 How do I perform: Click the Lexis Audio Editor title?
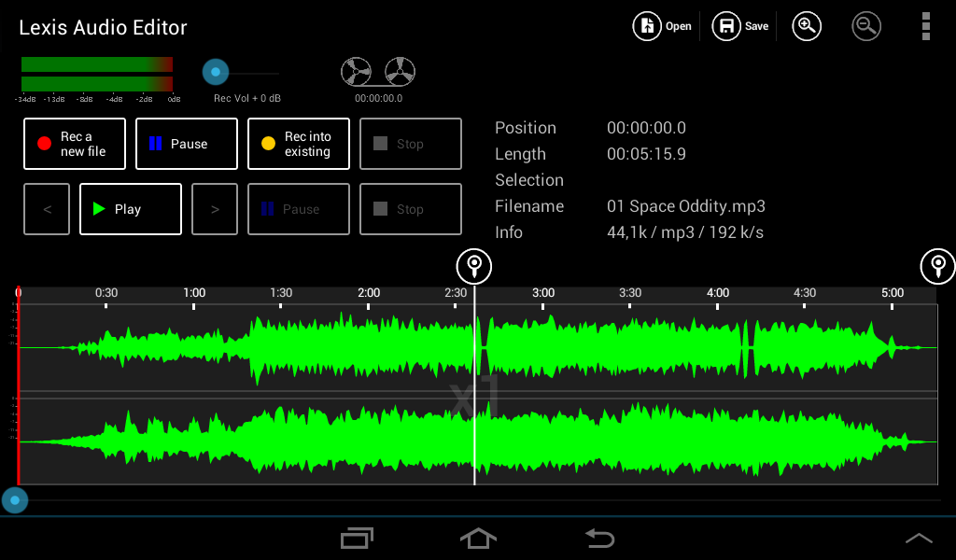(x=103, y=27)
